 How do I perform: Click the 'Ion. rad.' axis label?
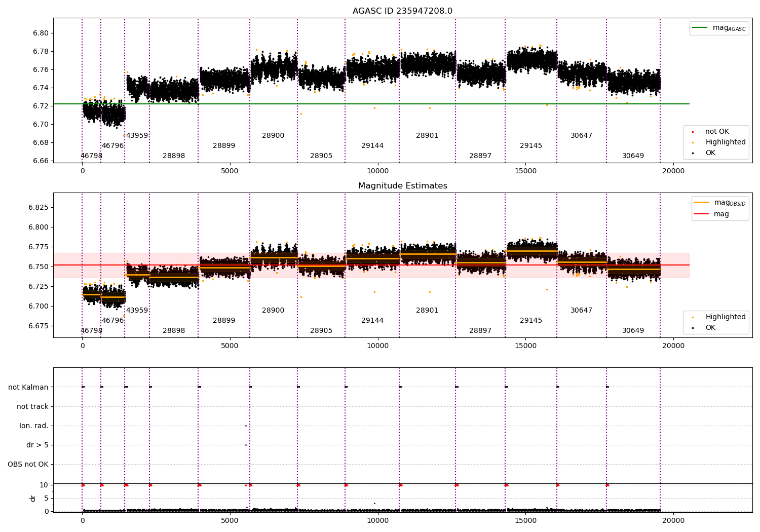(34, 426)
